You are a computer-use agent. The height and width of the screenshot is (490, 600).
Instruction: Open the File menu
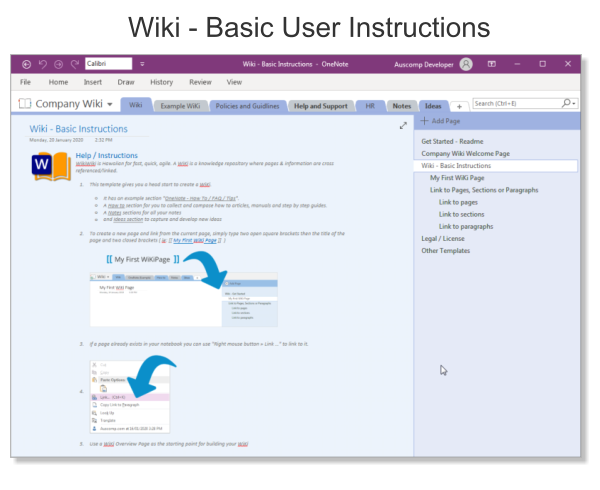(x=25, y=82)
